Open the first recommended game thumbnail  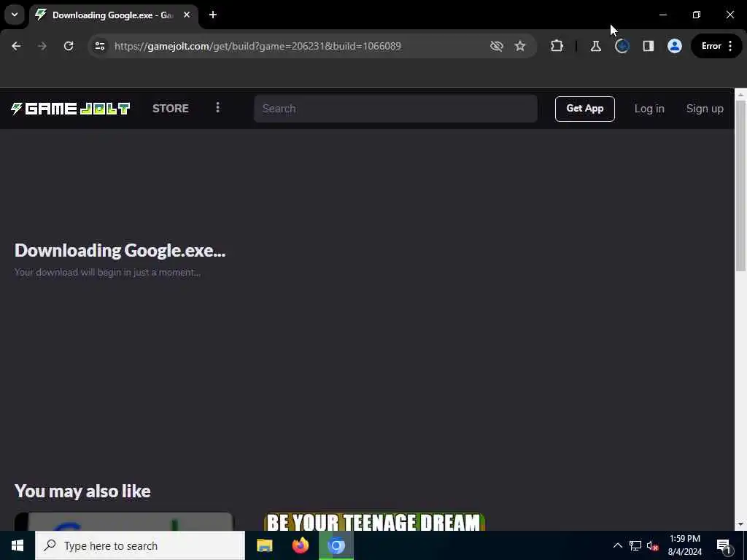(x=124, y=521)
